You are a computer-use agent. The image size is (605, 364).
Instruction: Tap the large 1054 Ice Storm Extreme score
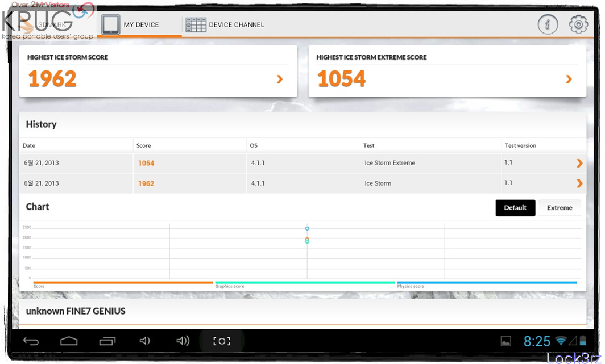click(342, 78)
